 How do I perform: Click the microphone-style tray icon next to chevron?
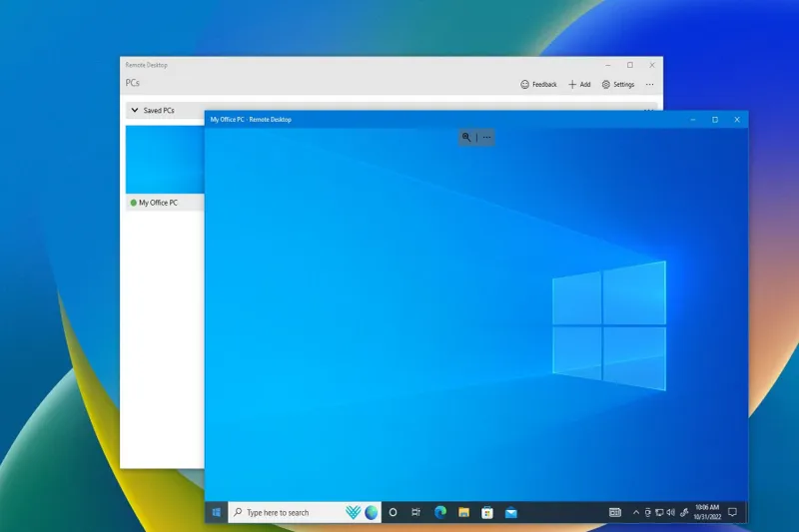[647, 512]
